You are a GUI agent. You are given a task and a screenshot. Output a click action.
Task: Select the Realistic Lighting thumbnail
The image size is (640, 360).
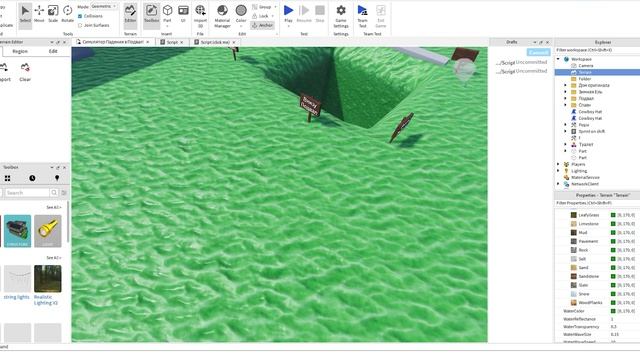[x=48, y=279]
